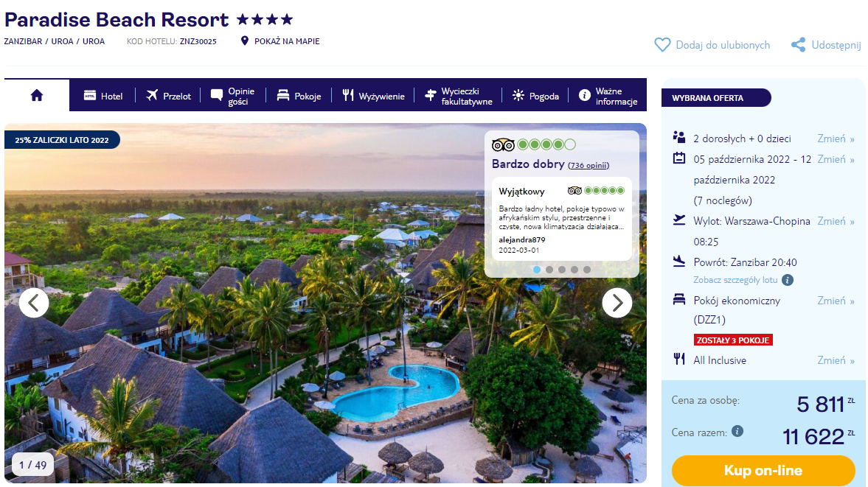Select the third review carousel dot
Screen dimensions: 868x487
point(562,270)
